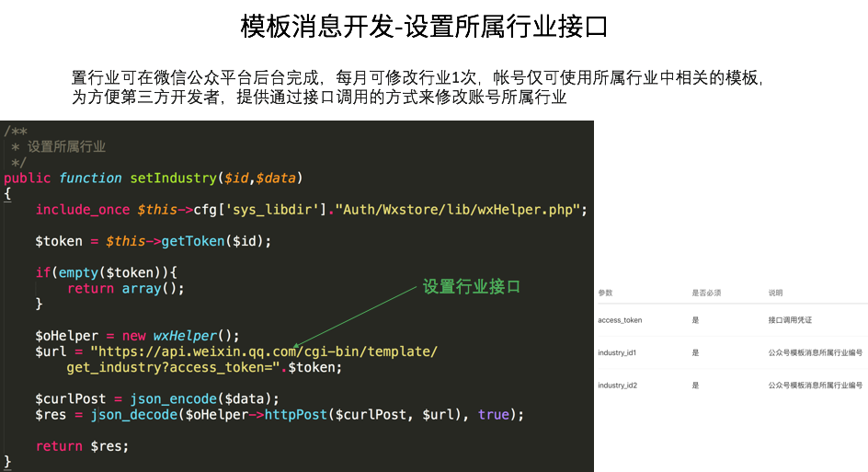Click 是 in the access_token row
The height and width of the screenshot is (472, 868).
(x=695, y=320)
